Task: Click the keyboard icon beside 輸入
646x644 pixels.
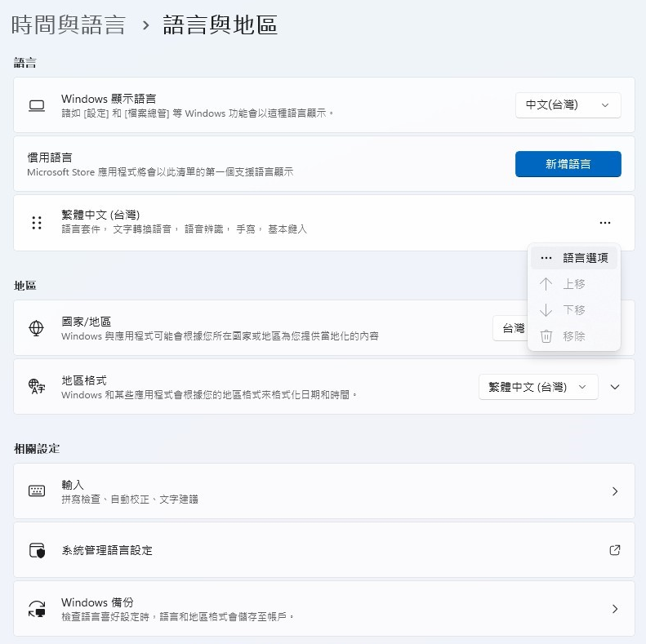Action: coord(36,491)
